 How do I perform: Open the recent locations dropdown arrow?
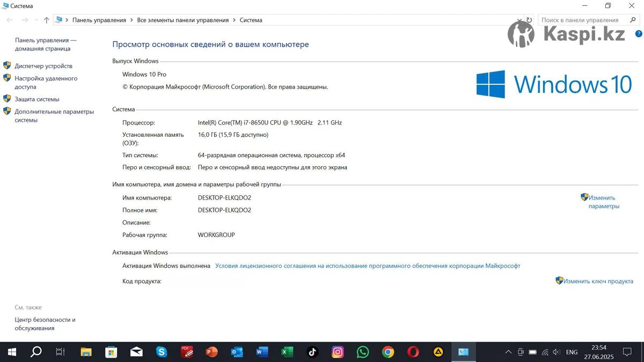coord(36,20)
